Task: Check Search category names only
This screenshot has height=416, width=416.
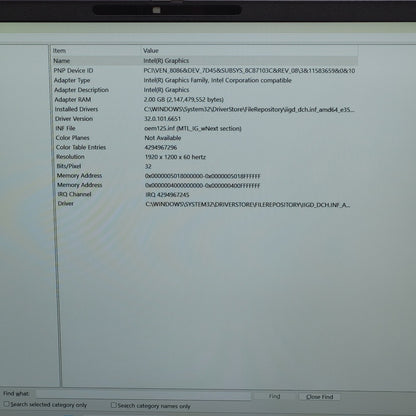Action: coord(114,405)
